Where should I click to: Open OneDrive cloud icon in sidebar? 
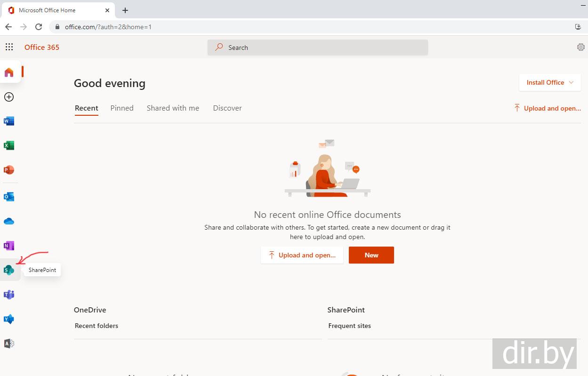coord(9,221)
